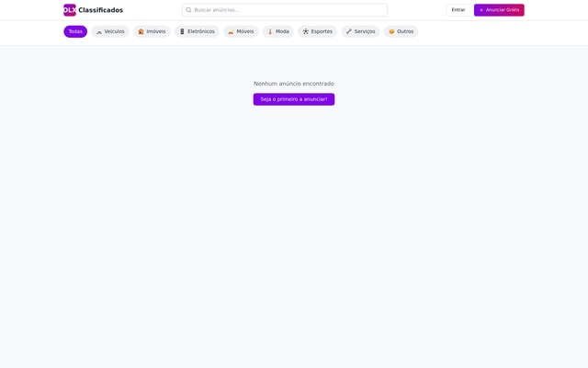Click the OLX logo icon
Screen dimensions: 588x368
pyautogui.click(x=70, y=10)
